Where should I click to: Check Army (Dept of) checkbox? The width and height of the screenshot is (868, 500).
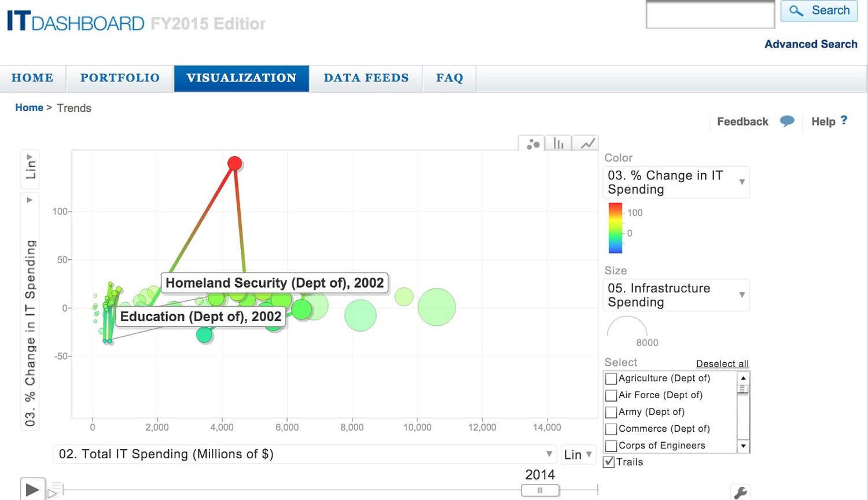point(610,412)
